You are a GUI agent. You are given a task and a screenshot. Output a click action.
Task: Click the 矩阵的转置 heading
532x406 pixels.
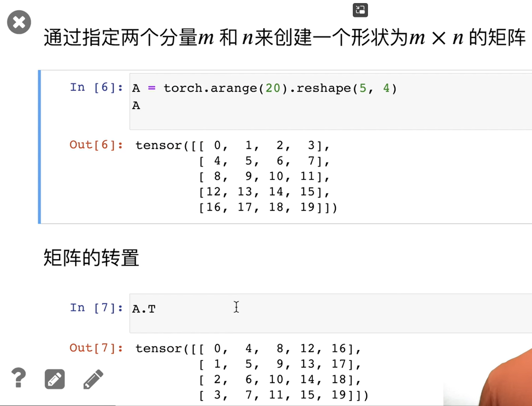(91, 258)
